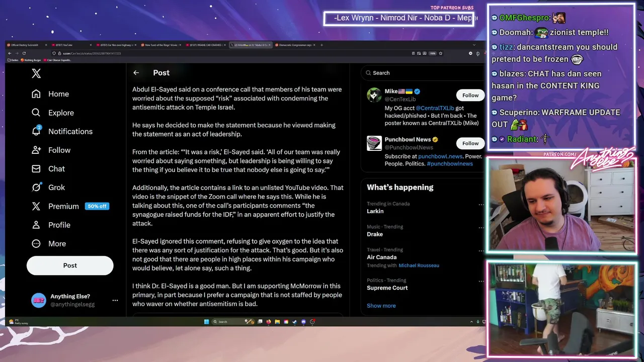Screen dimensions: 644x362
Task: Click Punchbowl News avatar
Action: point(374,143)
